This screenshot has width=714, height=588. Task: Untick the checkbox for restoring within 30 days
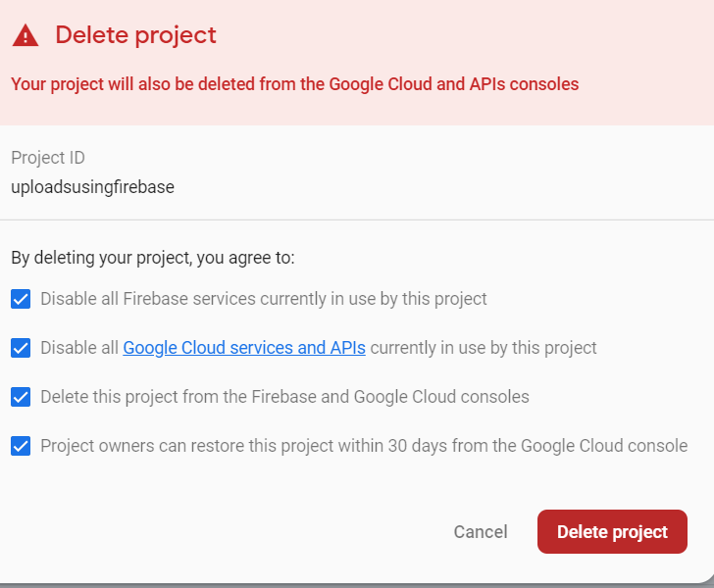coord(21,446)
